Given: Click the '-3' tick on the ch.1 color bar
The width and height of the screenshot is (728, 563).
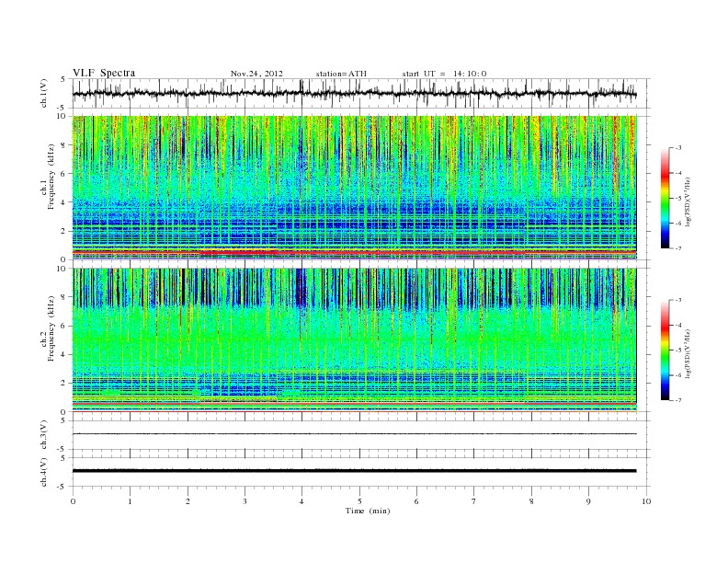Looking at the screenshot, I should coord(677,148).
